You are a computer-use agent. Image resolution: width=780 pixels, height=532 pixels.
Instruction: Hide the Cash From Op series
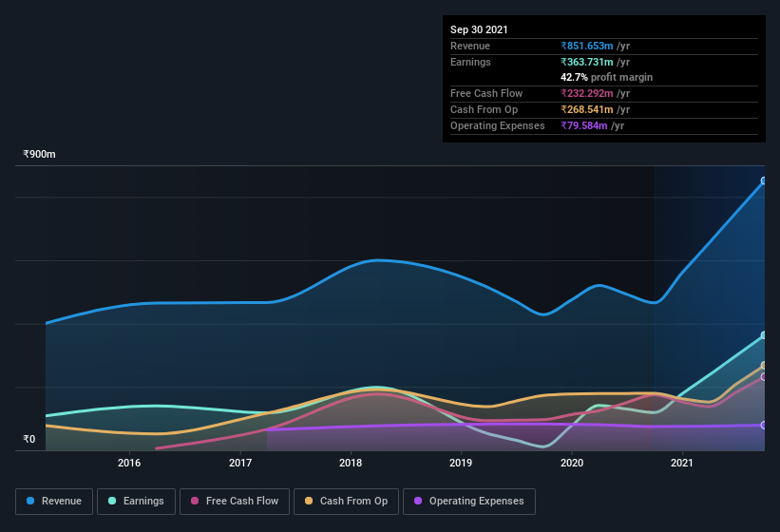[346, 502]
